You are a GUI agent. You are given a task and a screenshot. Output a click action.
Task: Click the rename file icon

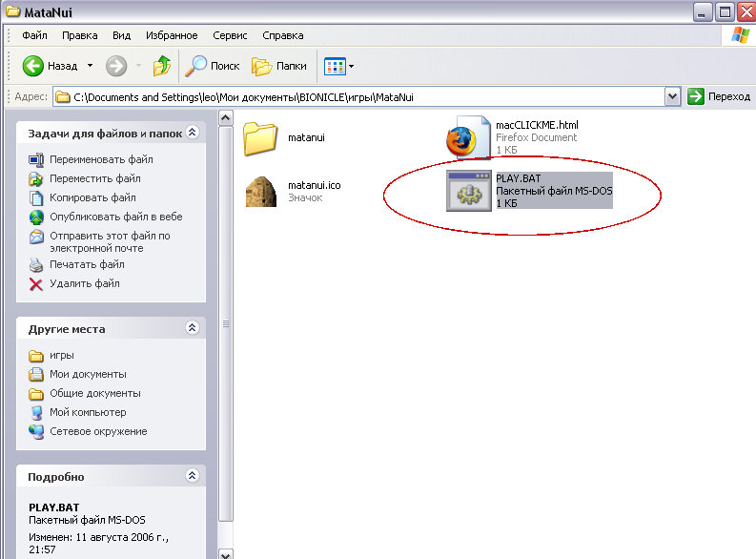tap(36, 159)
